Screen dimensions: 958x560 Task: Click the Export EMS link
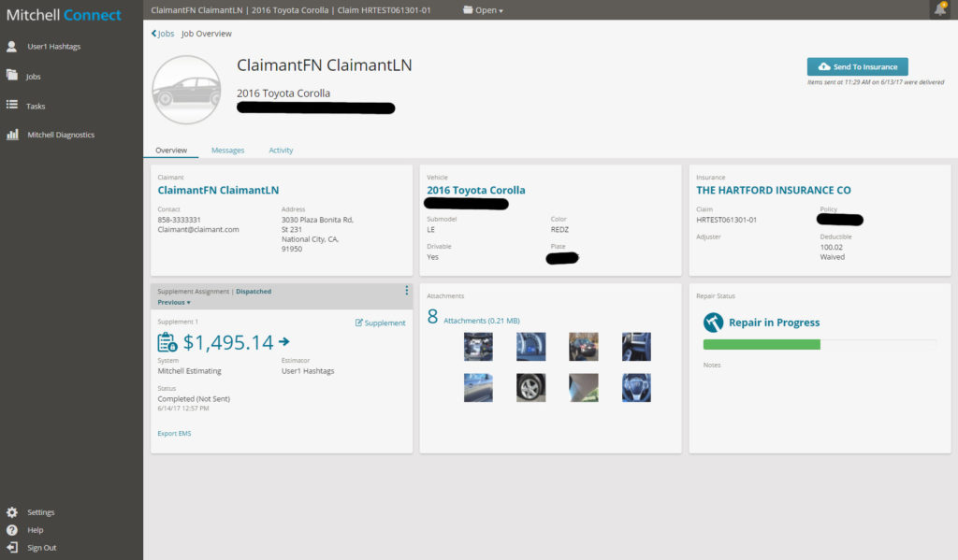tap(174, 434)
